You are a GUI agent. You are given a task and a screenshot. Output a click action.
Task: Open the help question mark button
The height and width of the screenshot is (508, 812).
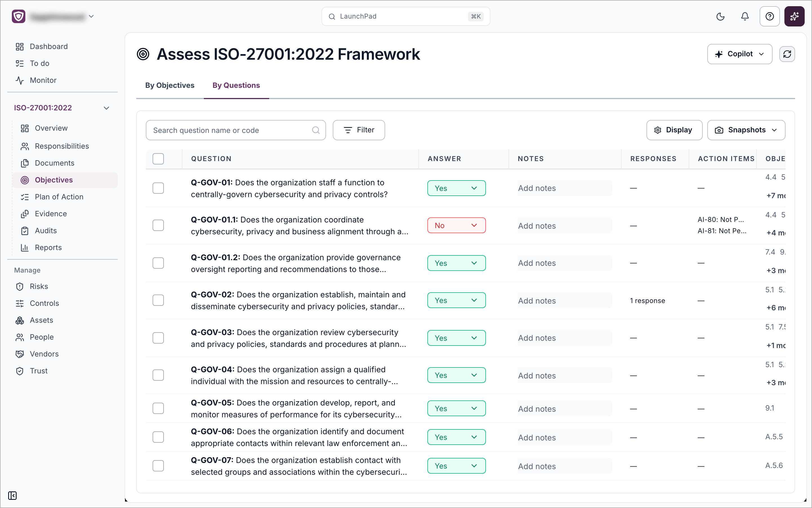pyautogui.click(x=770, y=16)
